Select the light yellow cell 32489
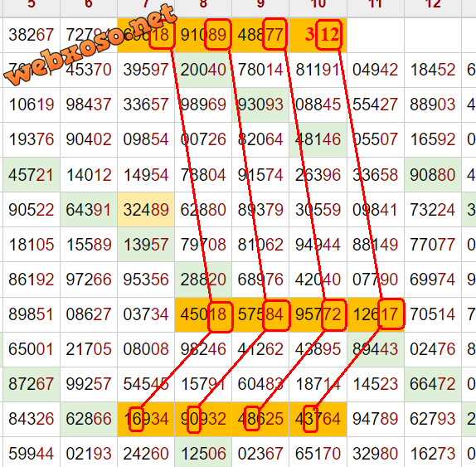 coord(146,210)
